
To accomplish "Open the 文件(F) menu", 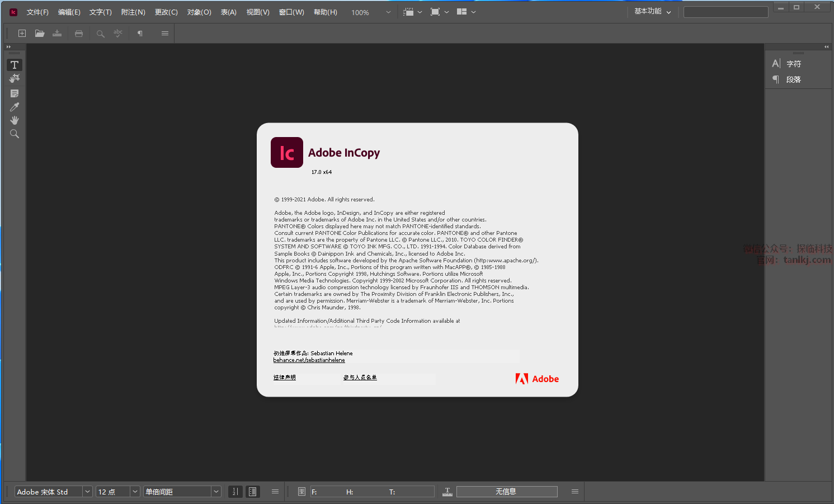I will [x=37, y=12].
